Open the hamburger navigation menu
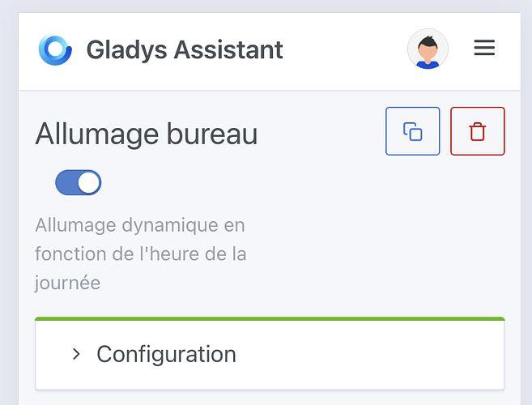This screenshot has width=532, height=405. pos(484,49)
